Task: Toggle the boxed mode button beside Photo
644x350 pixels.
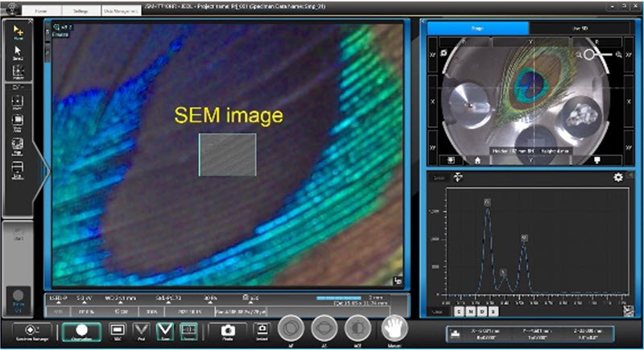Action: (189, 331)
